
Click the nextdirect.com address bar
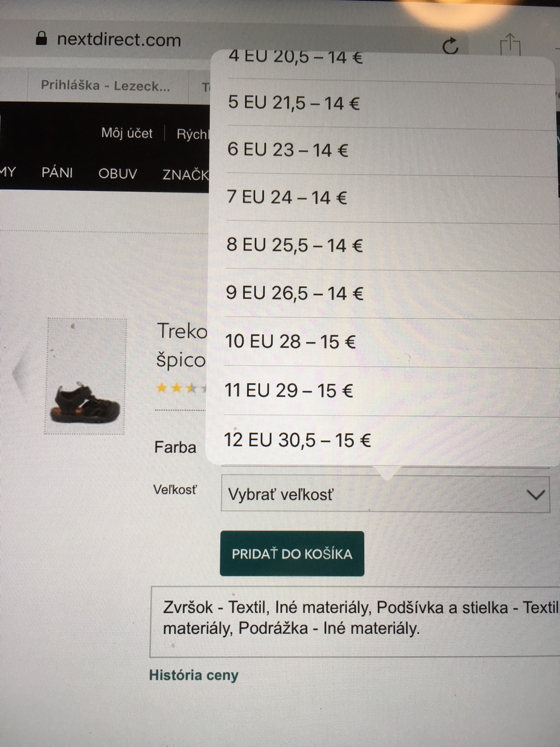[x=119, y=40]
